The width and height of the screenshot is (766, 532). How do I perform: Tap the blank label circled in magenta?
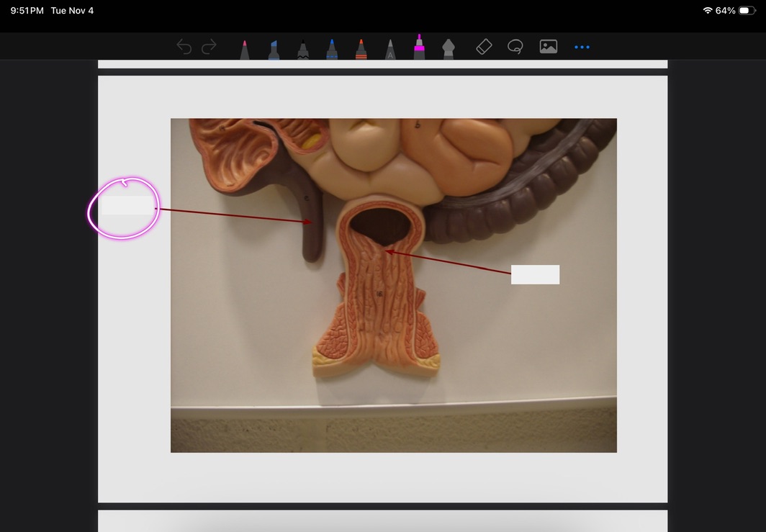tap(127, 206)
